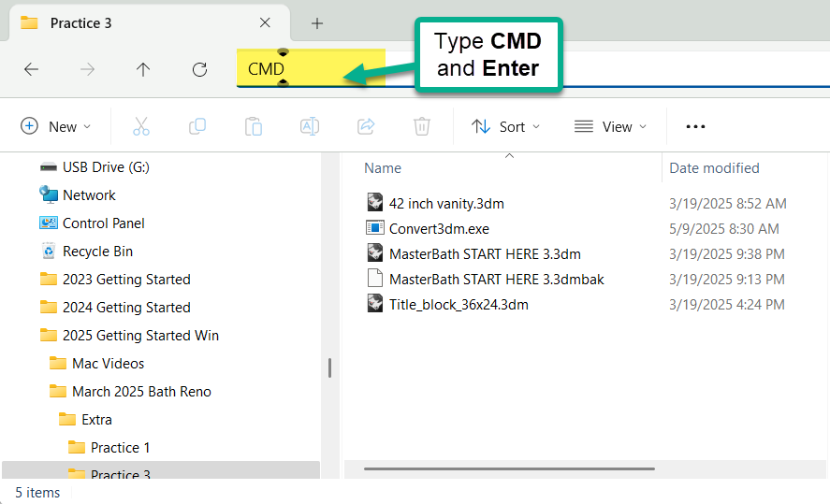The width and height of the screenshot is (830, 504).
Task: Open Network in navigation pane
Action: [x=89, y=195]
